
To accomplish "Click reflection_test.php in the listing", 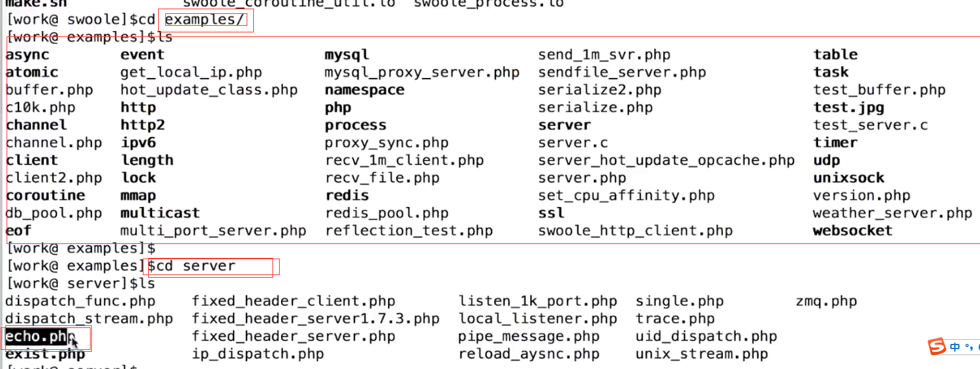I will point(409,231).
